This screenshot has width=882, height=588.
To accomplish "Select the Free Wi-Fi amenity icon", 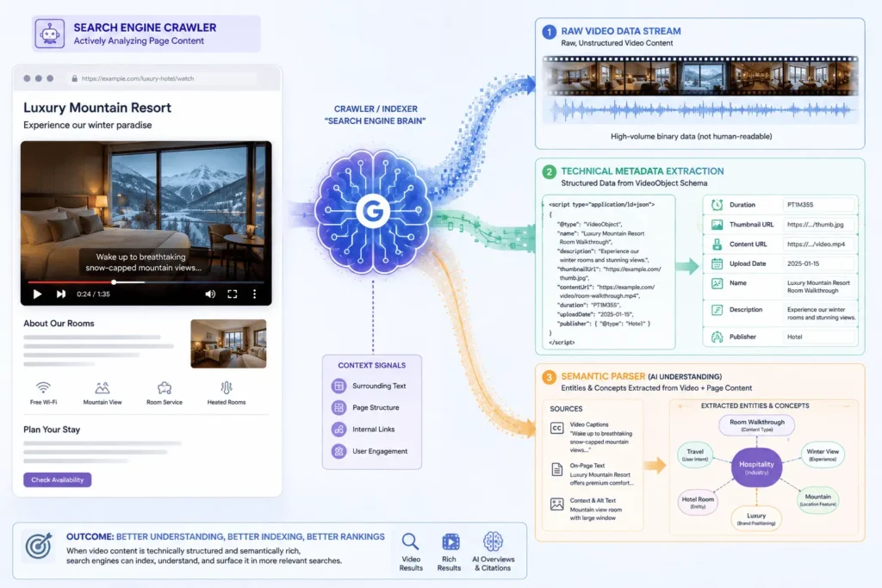I will (x=43, y=388).
